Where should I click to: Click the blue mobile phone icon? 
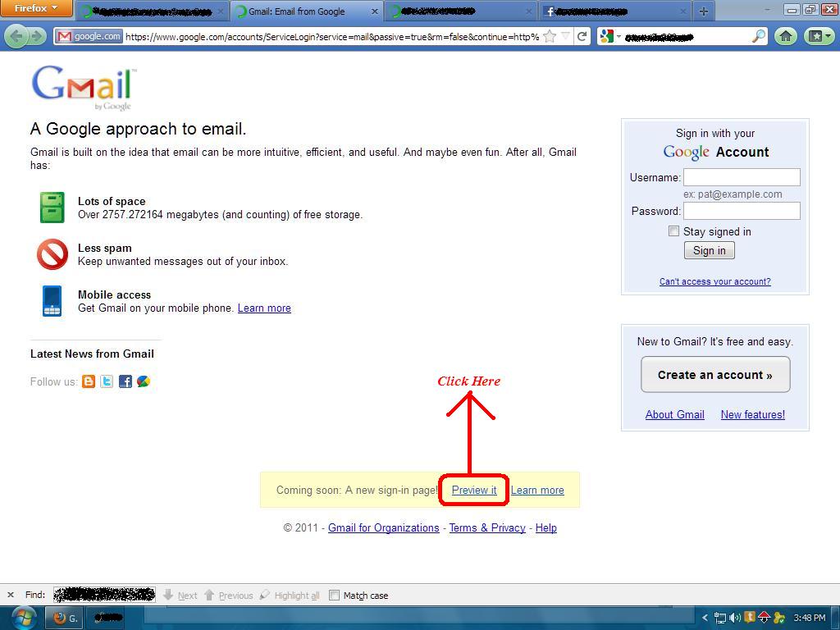52,301
